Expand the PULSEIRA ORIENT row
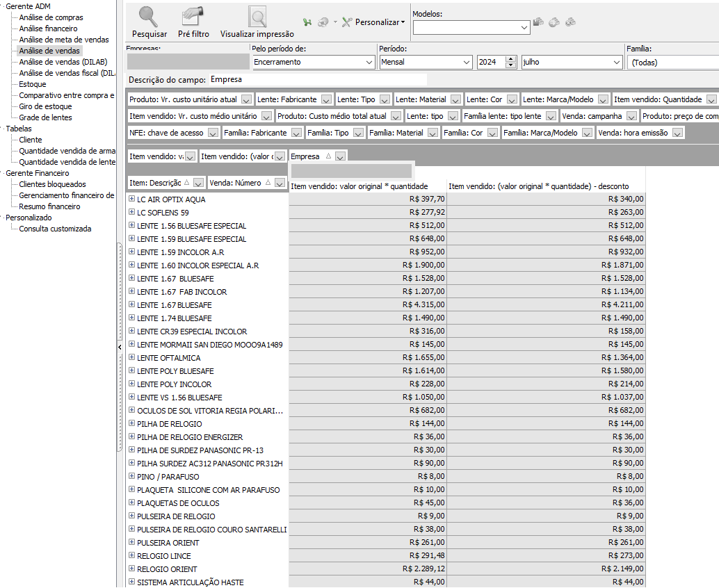The image size is (719, 588). coord(131,542)
